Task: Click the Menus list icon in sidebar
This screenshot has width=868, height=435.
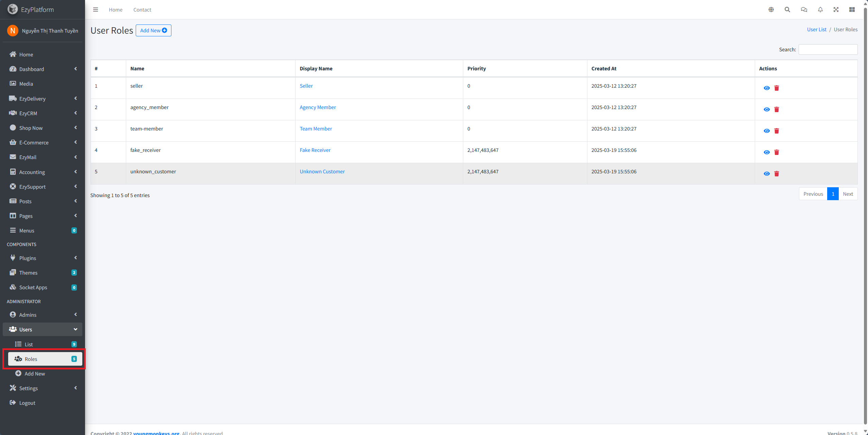Action: tap(13, 230)
